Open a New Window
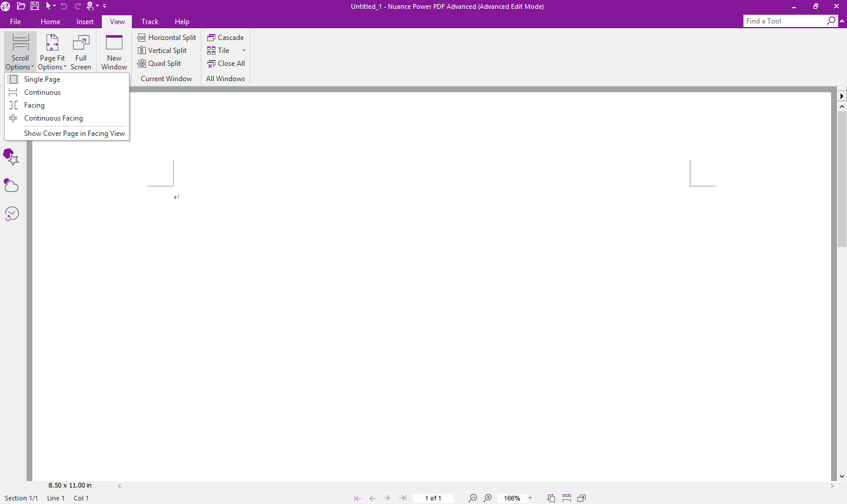The width and height of the screenshot is (847, 504). pos(114,52)
